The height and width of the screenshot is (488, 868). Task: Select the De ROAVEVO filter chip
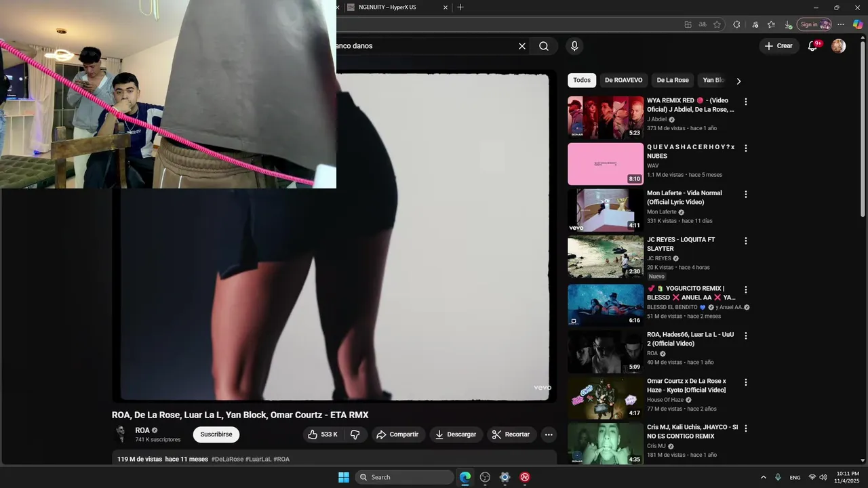[x=623, y=80]
